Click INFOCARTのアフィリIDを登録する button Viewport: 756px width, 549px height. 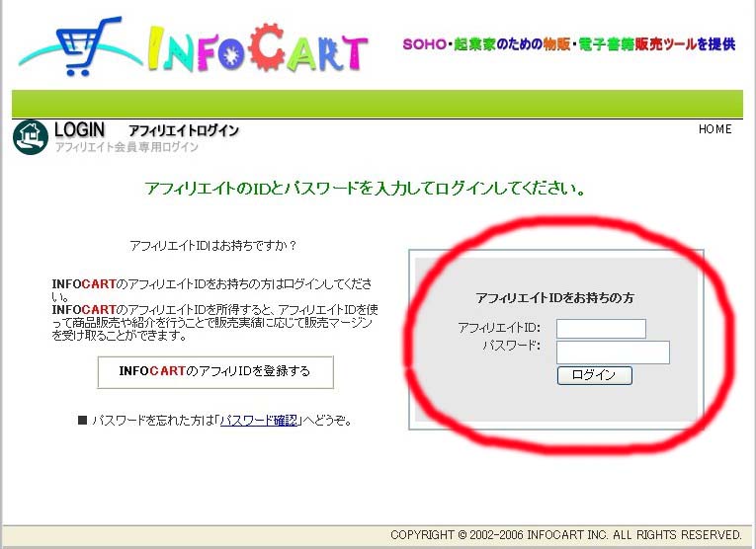[215, 372]
